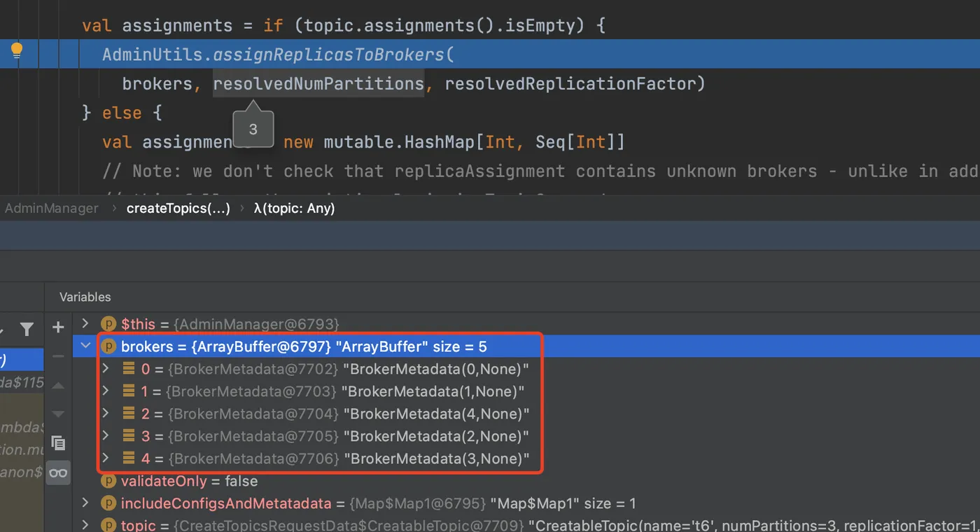Expand the topic variable node

[x=85, y=525]
